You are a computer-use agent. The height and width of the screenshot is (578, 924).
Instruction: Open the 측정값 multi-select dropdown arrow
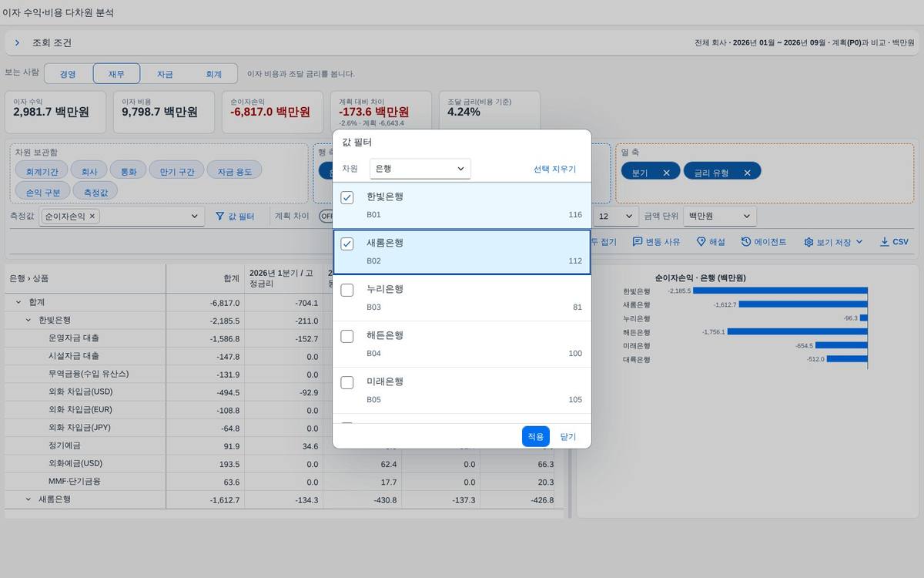(194, 217)
